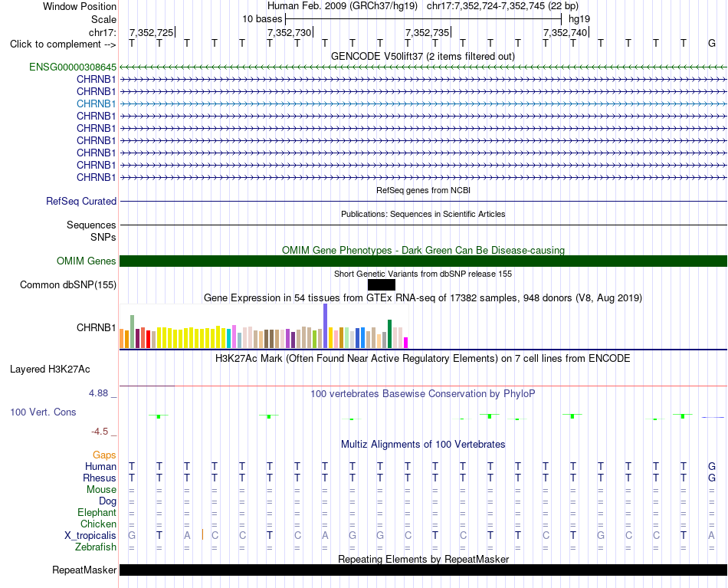Click the dark green GTEx expression bar
The width and height of the screenshot is (728, 588).
tap(389, 334)
